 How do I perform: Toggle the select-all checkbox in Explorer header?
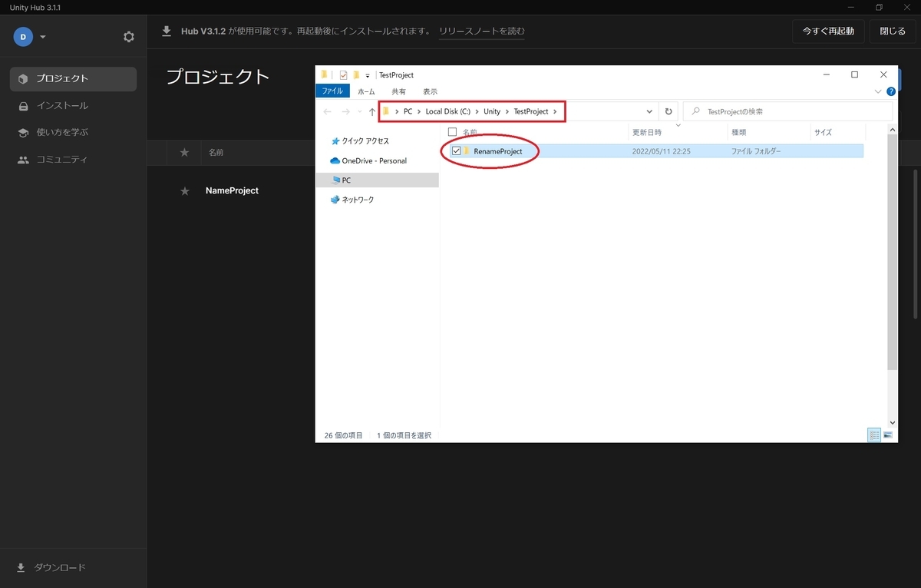(452, 132)
